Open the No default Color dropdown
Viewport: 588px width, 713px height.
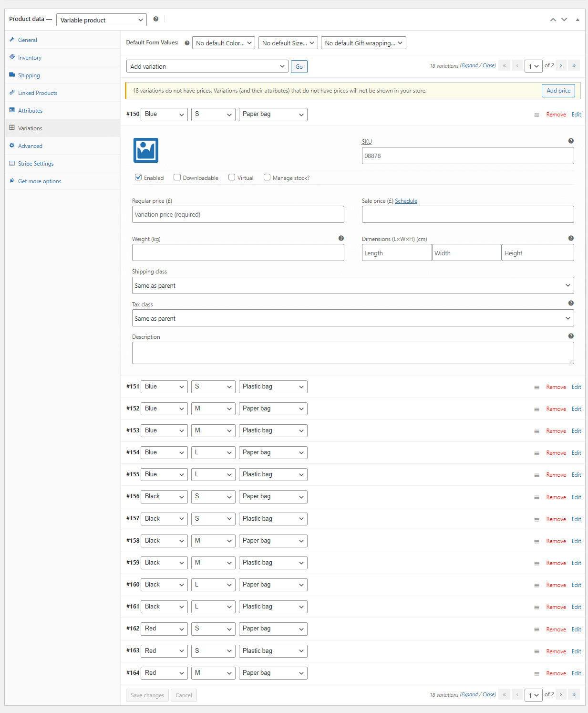(224, 43)
